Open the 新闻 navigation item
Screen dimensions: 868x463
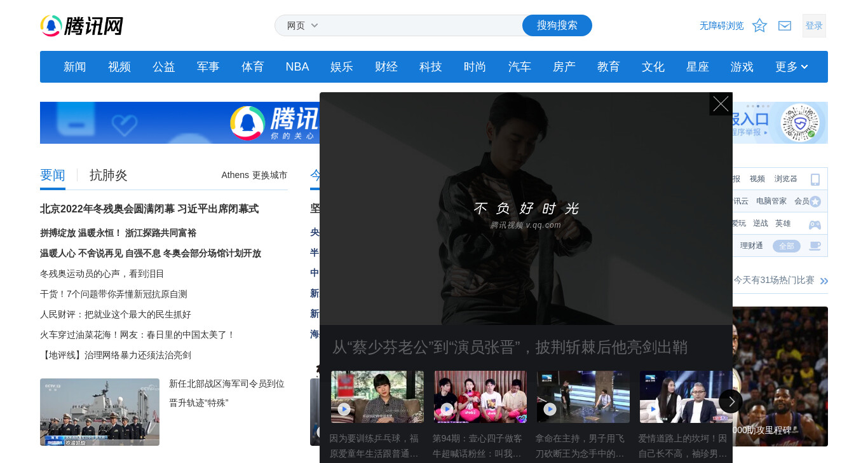point(75,67)
